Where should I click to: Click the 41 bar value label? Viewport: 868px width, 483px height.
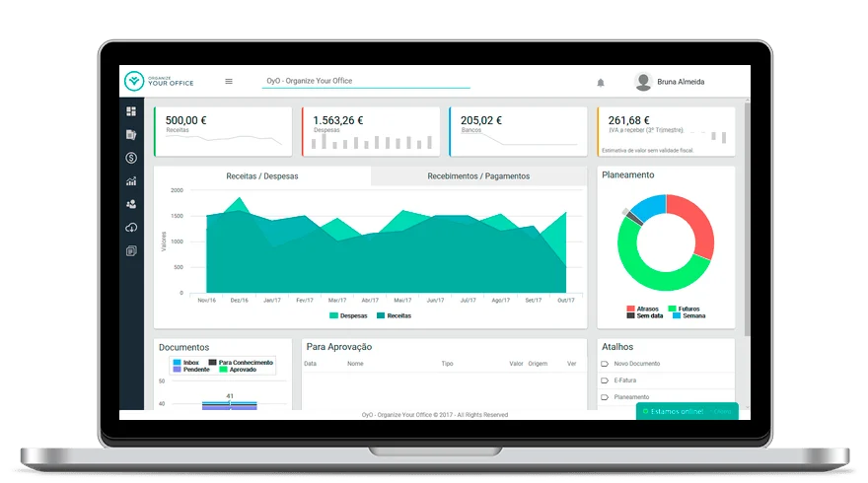[230, 396]
